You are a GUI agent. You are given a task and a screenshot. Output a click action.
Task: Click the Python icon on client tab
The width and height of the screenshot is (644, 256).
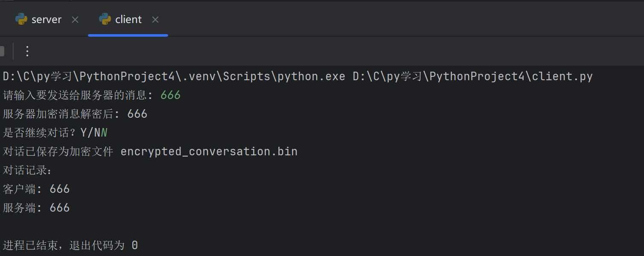105,19
